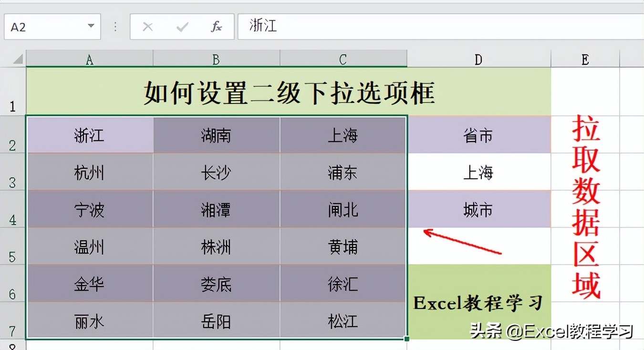The height and width of the screenshot is (350, 644).
Task: Select cell containing 湘潭
Action: click(216, 209)
